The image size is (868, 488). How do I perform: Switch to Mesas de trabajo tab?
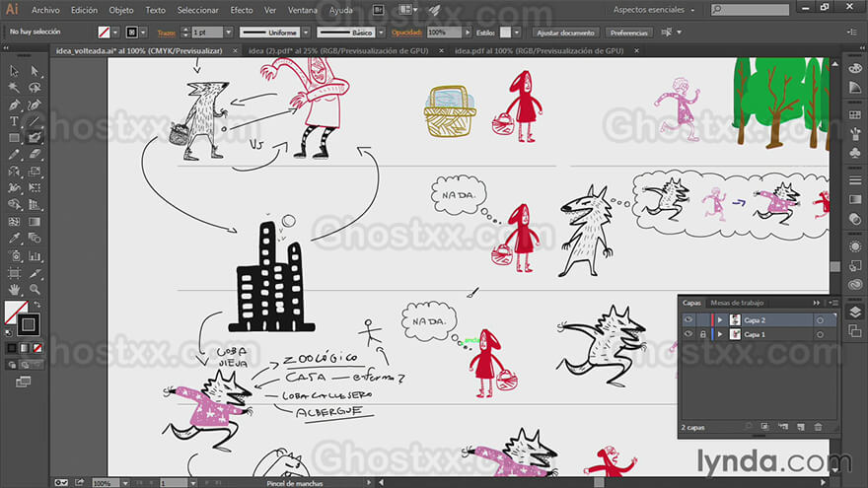click(x=737, y=303)
